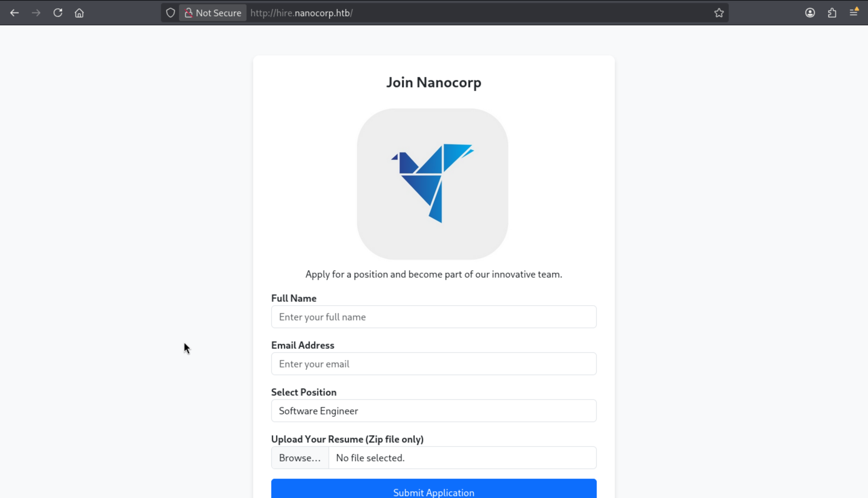Screen dimensions: 868x498
Task: Click the Submit Application button
Action: (434, 492)
